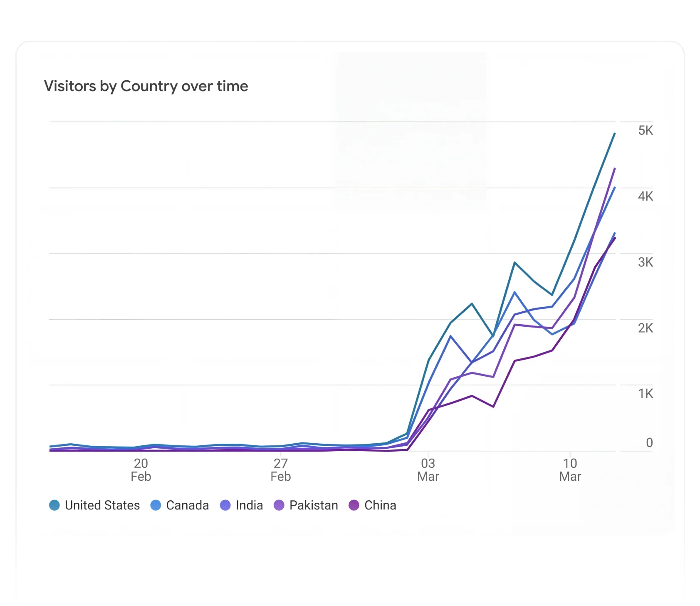Click the chart title Visitors by Country

point(146,86)
